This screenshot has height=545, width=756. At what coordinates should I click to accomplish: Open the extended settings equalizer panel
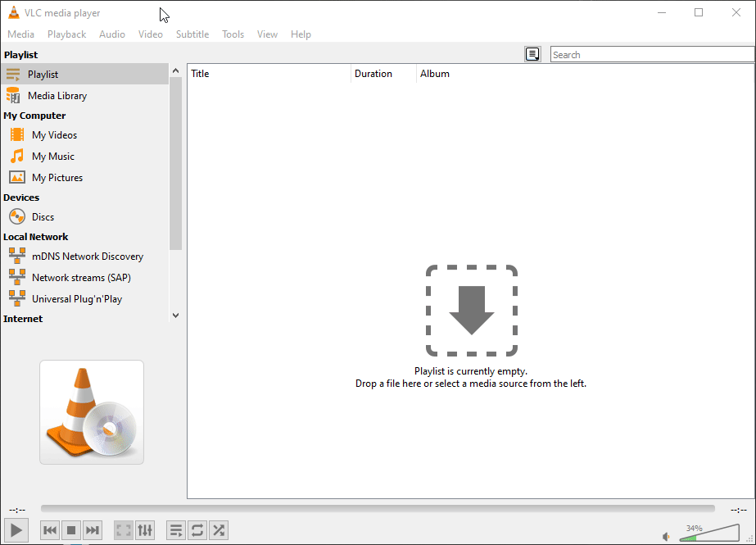[145, 530]
